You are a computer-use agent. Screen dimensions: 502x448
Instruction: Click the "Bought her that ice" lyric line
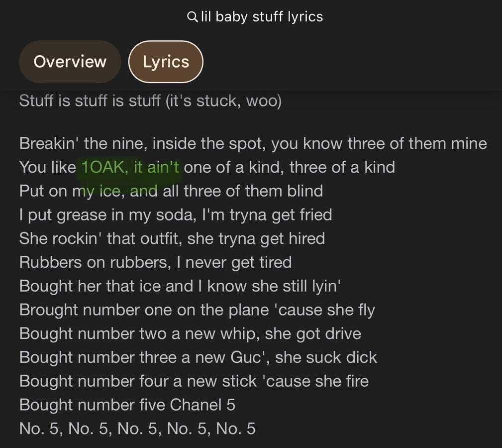click(x=180, y=286)
